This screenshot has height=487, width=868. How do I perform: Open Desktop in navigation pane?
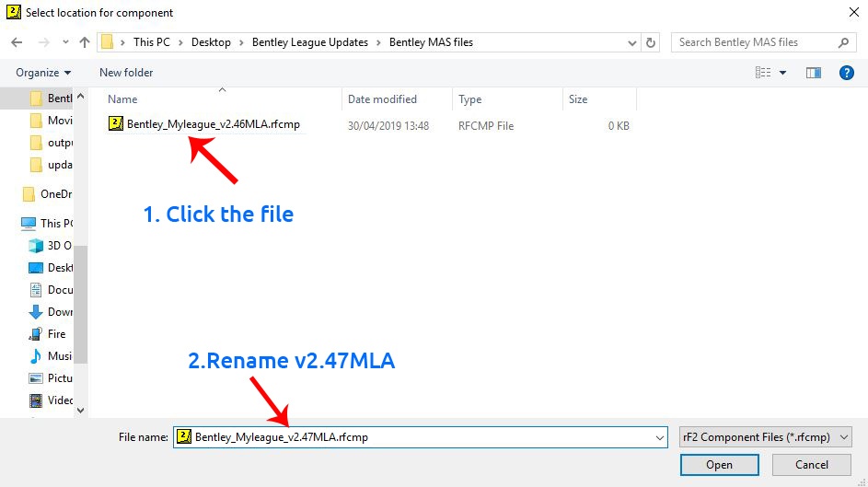coord(51,267)
